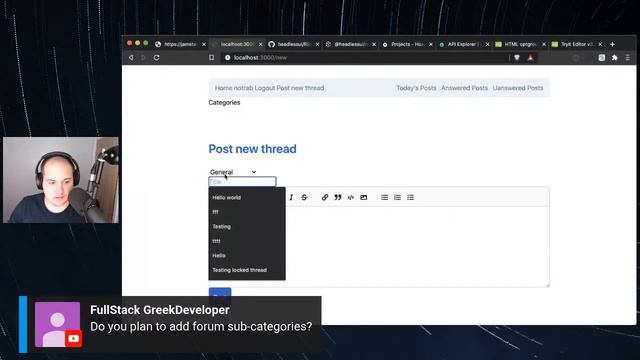Select 'fff' autocomplete suggestion
Screen dimensions: 640x360
coord(247,212)
